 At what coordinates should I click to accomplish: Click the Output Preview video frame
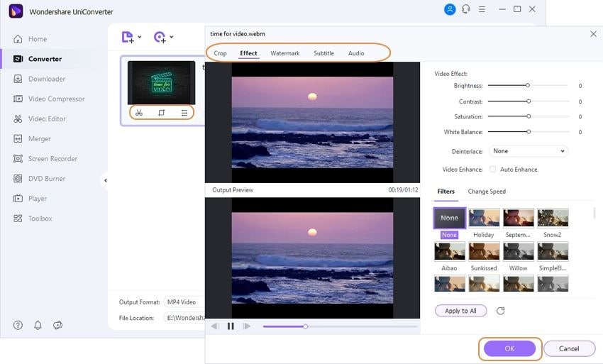(x=312, y=258)
